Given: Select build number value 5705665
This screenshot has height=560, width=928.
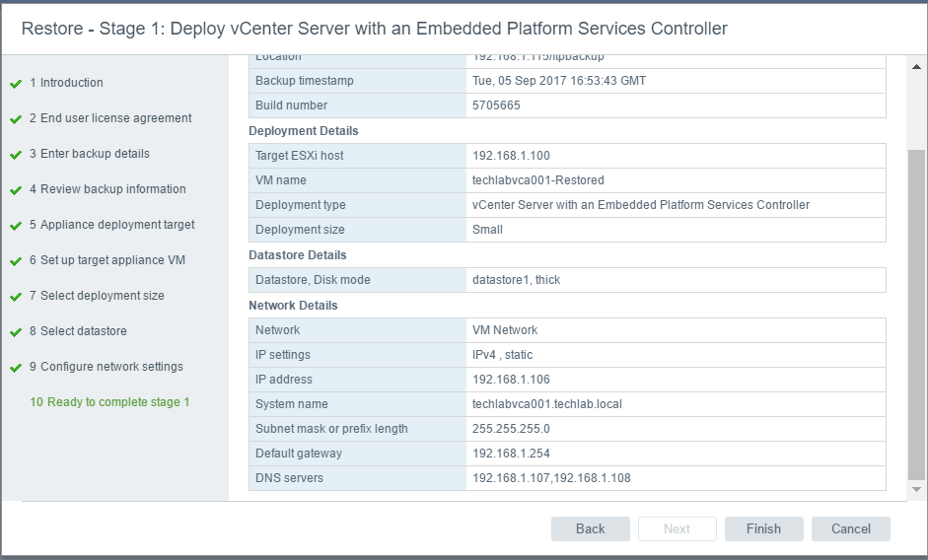Looking at the screenshot, I should pos(496,105).
